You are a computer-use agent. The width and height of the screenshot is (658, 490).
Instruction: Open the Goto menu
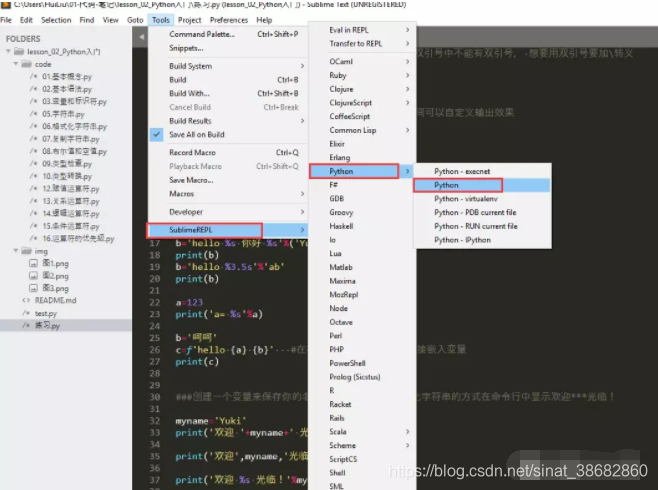(x=135, y=20)
